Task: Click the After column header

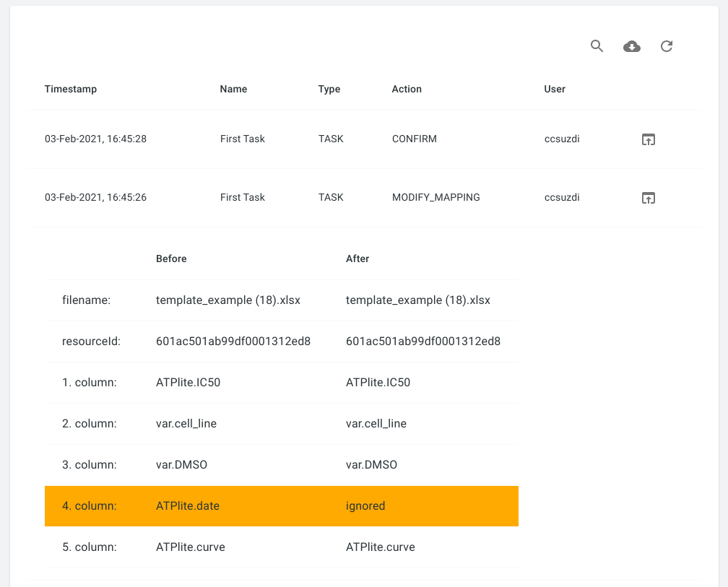Action: tap(357, 258)
